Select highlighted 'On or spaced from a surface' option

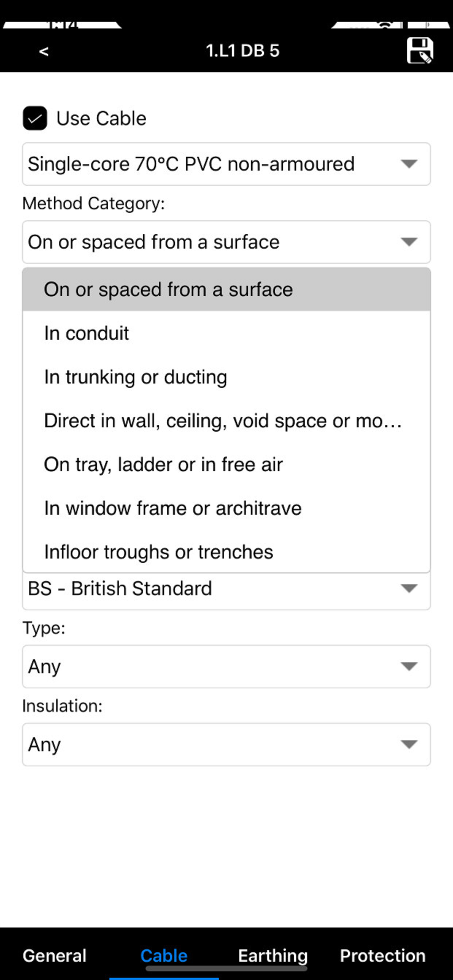tap(226, 289)
